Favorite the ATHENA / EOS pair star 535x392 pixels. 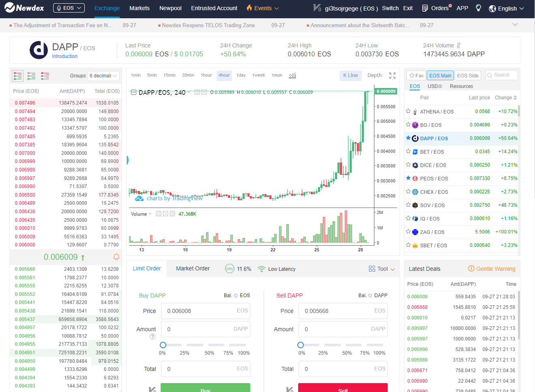point(408,111)
